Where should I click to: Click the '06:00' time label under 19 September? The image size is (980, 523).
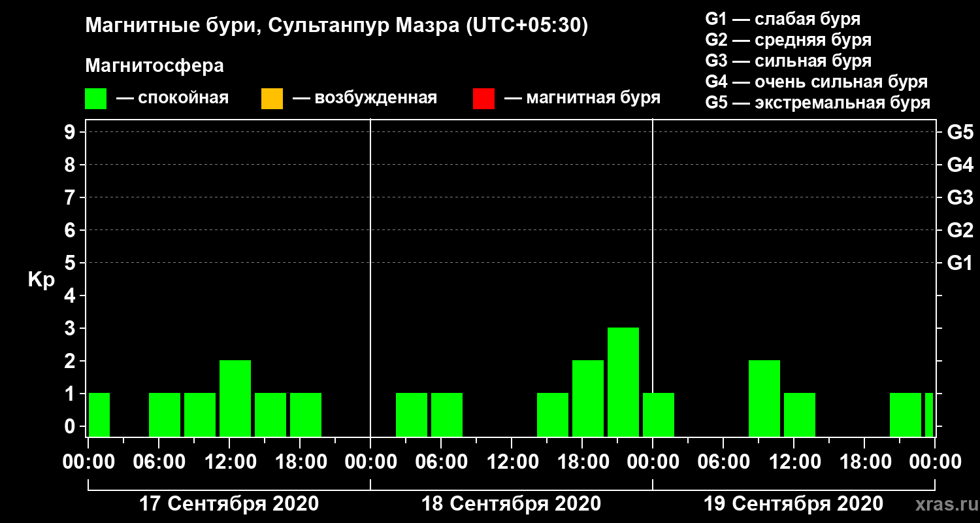[x=723, y=462]
